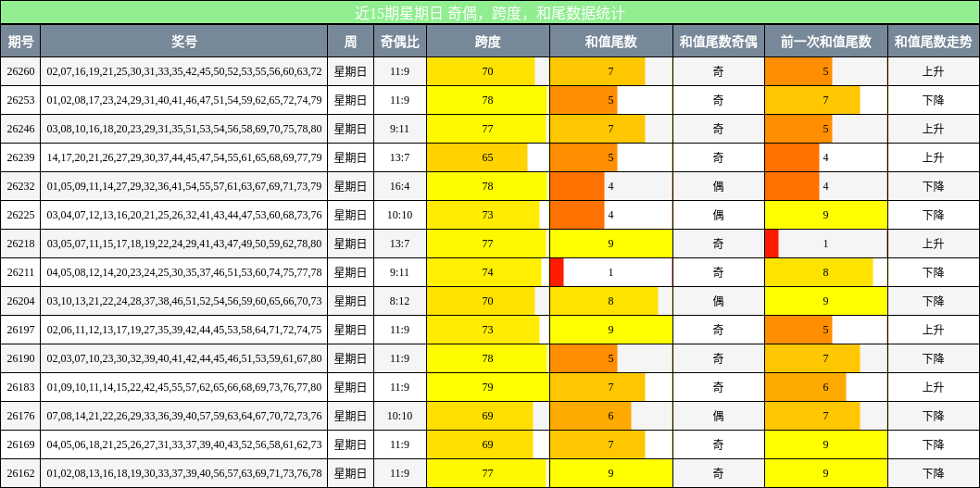Click the span bar 79 in row 26183
This screenshot has width=980, height=488.
click(487, 387)
